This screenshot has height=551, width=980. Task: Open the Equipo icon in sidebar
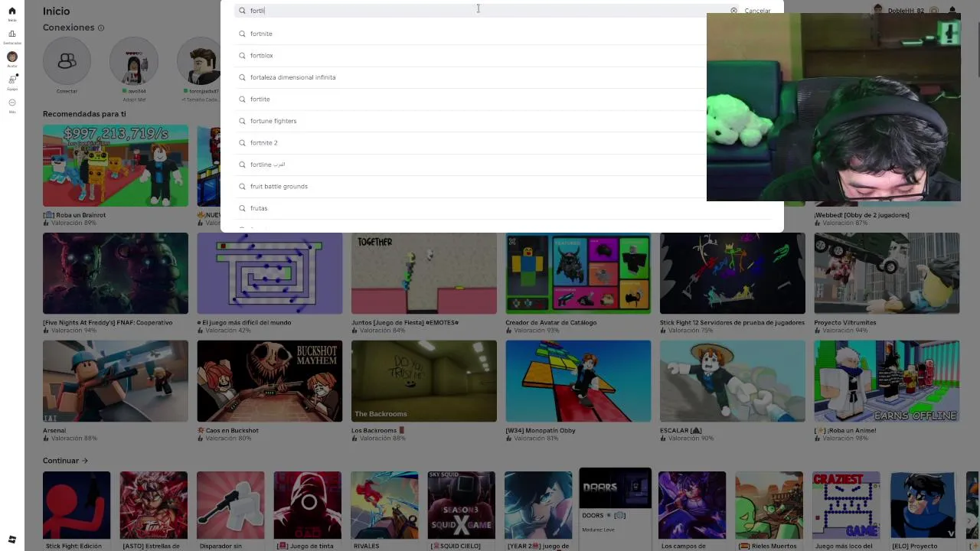coord(11,80)
